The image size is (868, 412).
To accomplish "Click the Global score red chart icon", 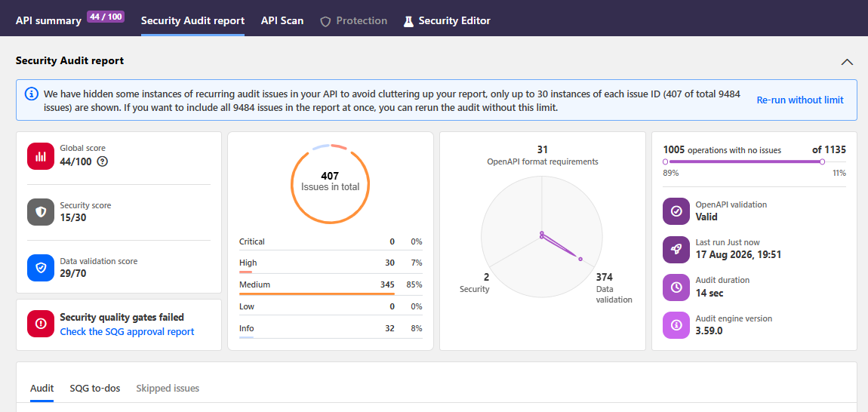I will pos(41,156).
